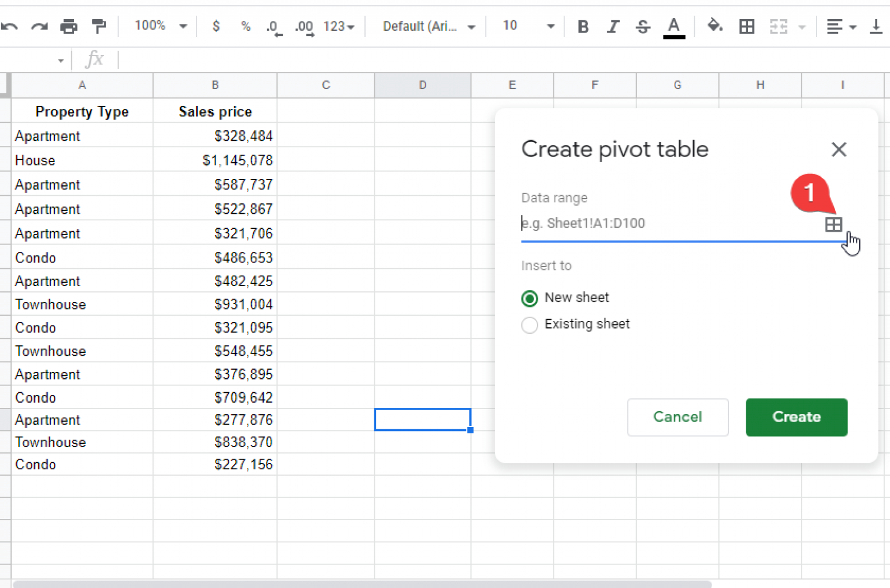The image size is (890, 588).
Task: Open font size 10 dropdown
Action: click(528, 26)
